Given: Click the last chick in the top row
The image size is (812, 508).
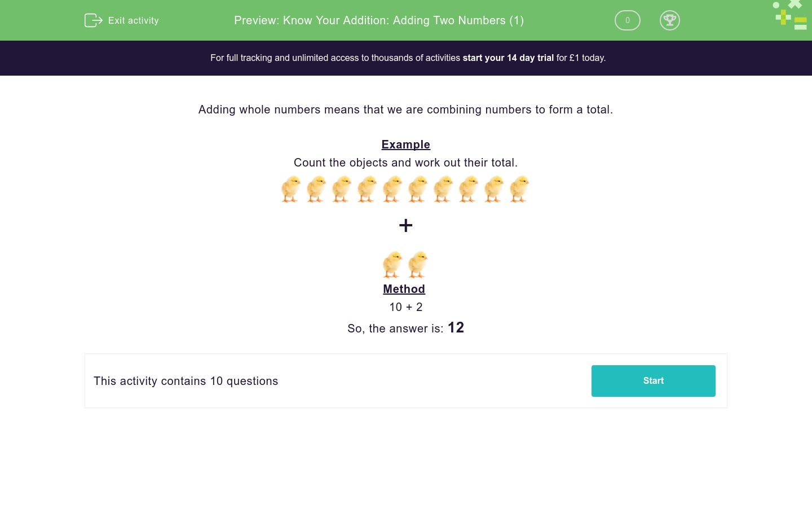Looking at the screenshot, I should (519, 190).
